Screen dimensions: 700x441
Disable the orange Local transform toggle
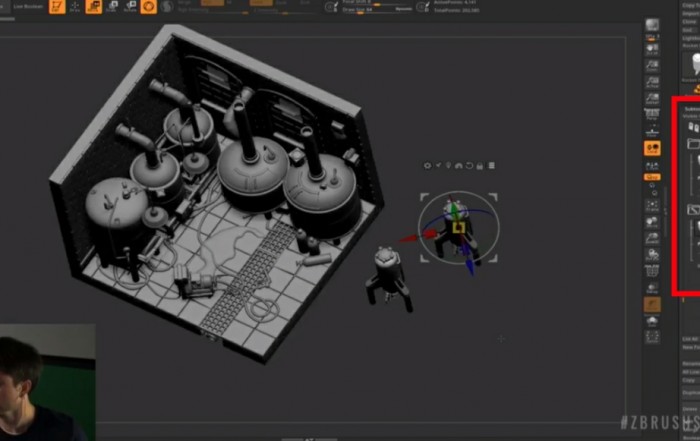click(652, 148)
